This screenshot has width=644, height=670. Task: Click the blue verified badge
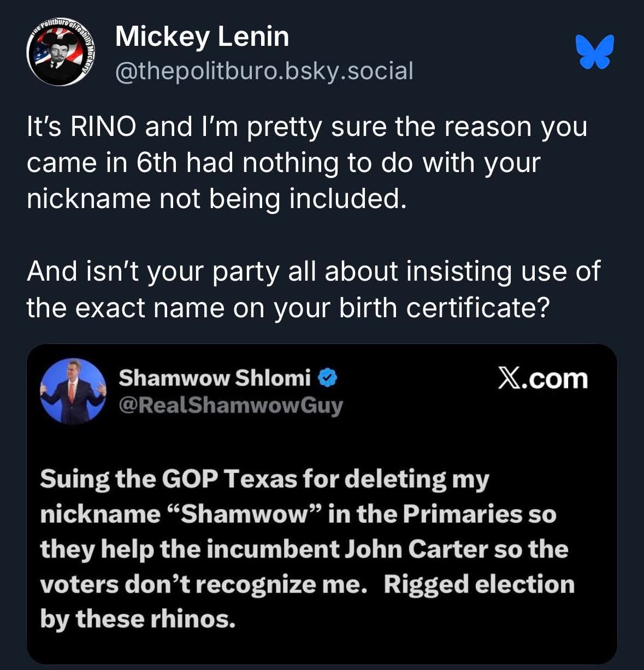pos(328,377)
